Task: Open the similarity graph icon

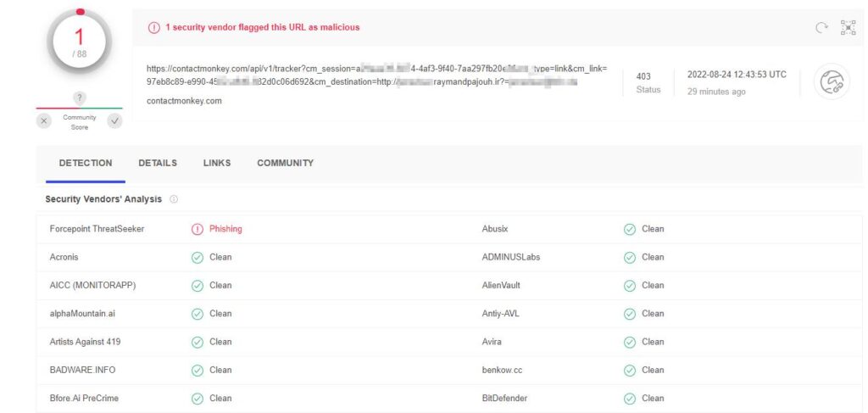Action: 848,28
